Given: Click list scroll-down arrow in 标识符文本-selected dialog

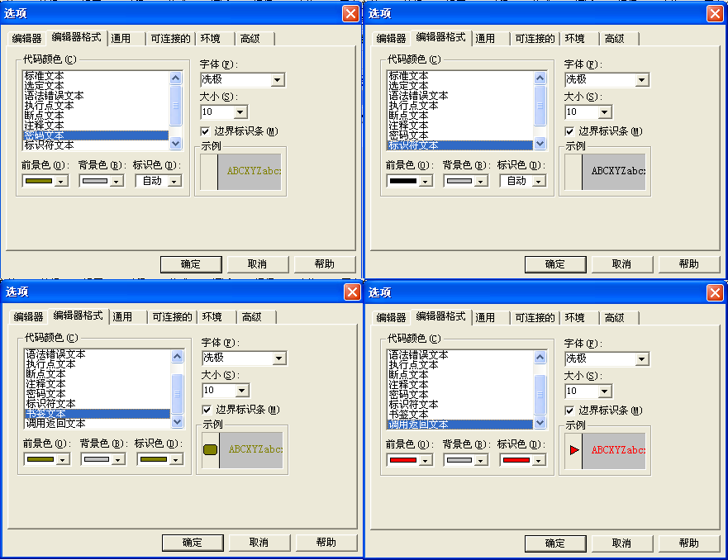Looking at the screenshot, I should (540, 144).
